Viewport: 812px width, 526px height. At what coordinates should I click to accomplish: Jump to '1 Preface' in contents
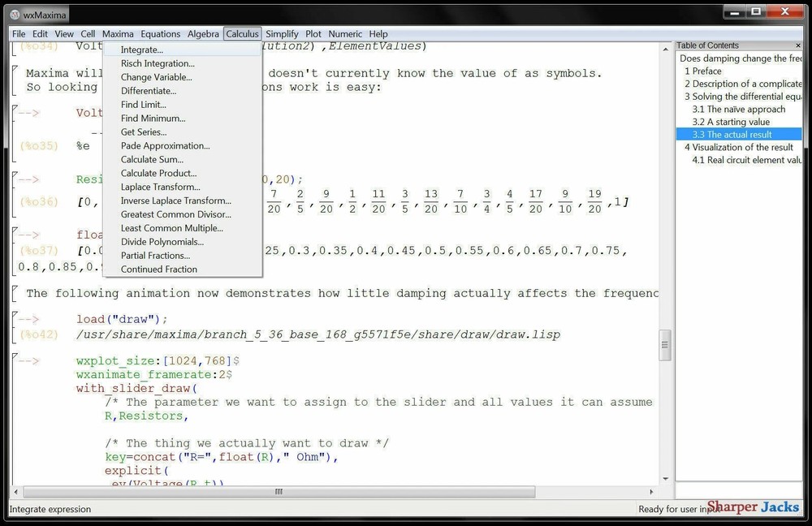tap(702, 71)
